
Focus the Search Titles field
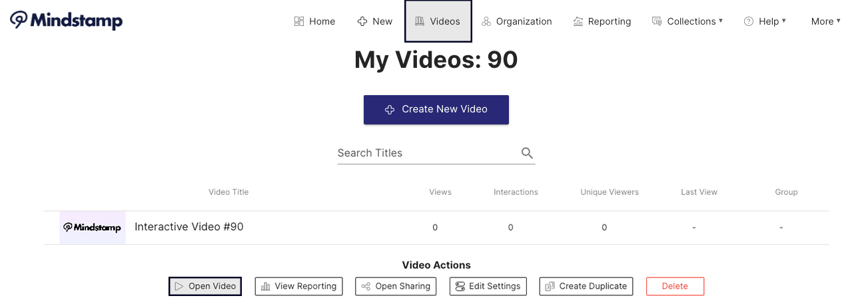(426, 153)
